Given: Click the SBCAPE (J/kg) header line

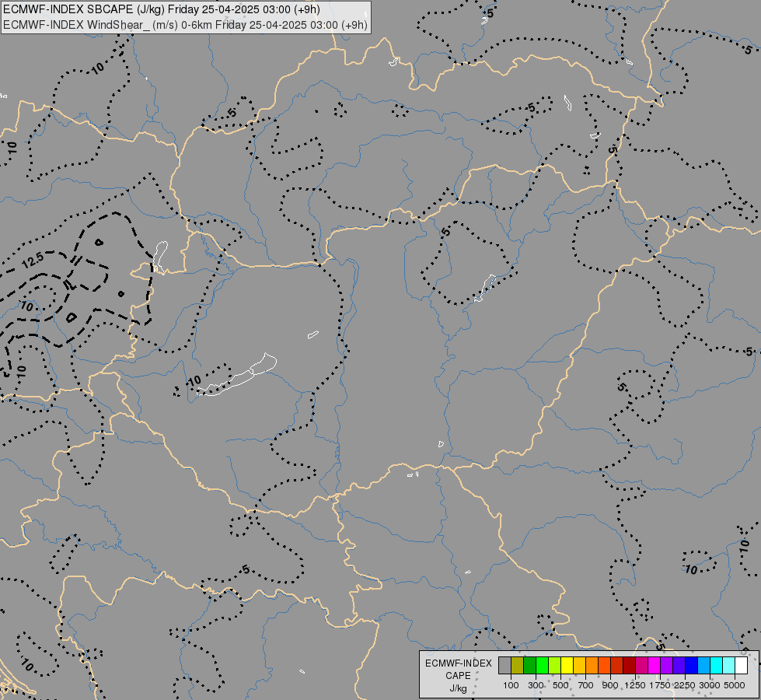Looking at the screenshot, I should point(161,9).
